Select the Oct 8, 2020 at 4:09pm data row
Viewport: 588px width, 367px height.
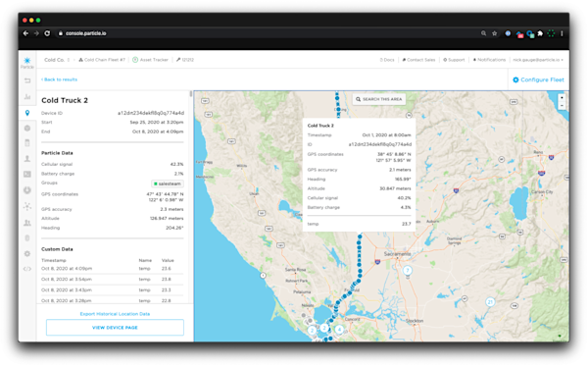pyautogui.click(x=112, y=269)
